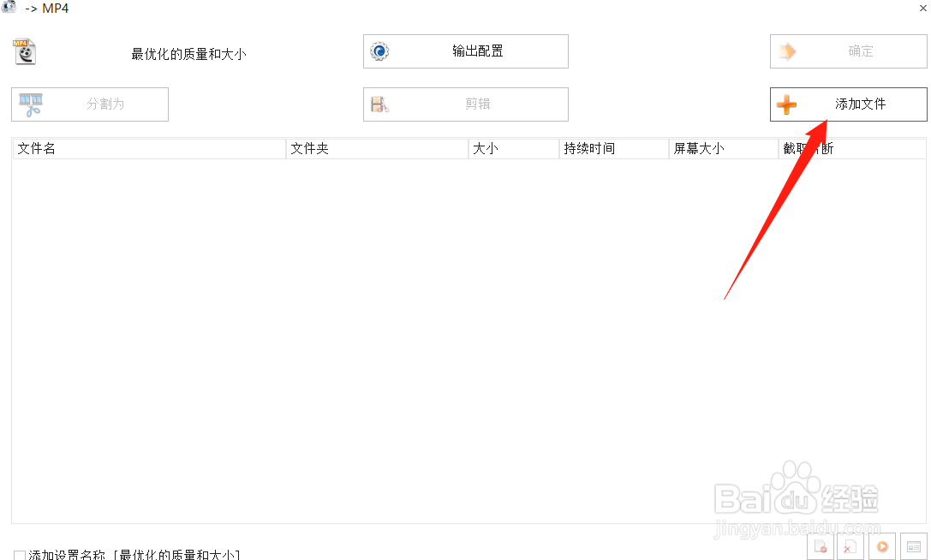Open the 输出配置 output settings
Screen dimensions: 931x560
tap(465, 51)
